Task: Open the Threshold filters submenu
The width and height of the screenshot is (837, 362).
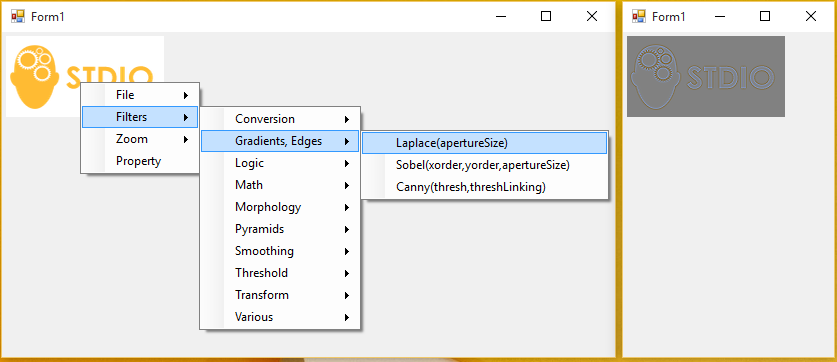Action: pyautogui.click(x=280, y=273)
